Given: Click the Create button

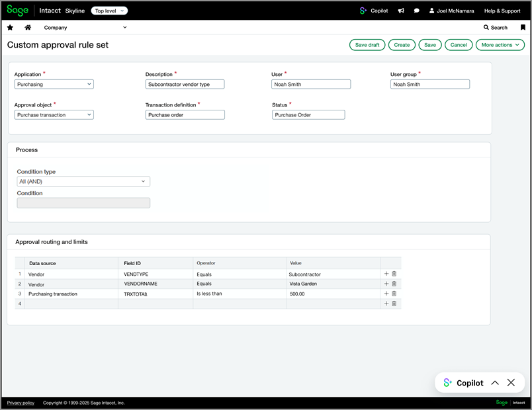Looking at the screenshot, I should 402,45.
